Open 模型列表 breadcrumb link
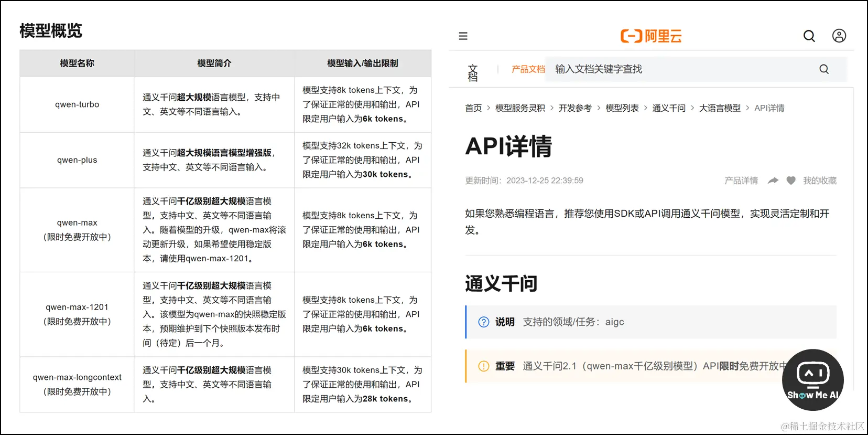 pyautogui.click(x=622, y=108)
